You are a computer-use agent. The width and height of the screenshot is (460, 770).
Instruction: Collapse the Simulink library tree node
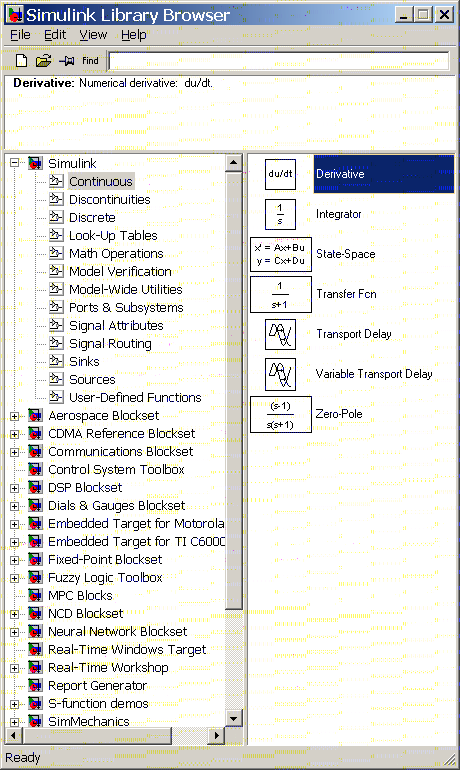pyautogui.click(x=15, y=163)
